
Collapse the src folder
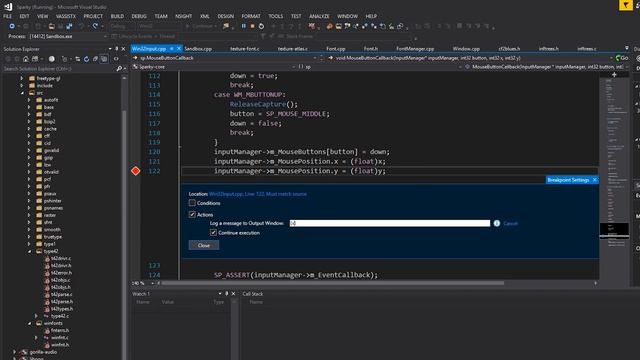22,93
